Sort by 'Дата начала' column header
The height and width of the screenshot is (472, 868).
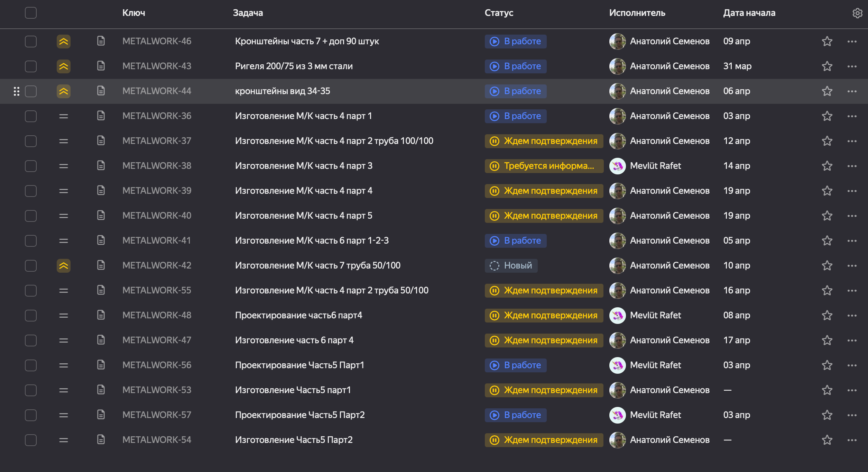coord(749,13)
